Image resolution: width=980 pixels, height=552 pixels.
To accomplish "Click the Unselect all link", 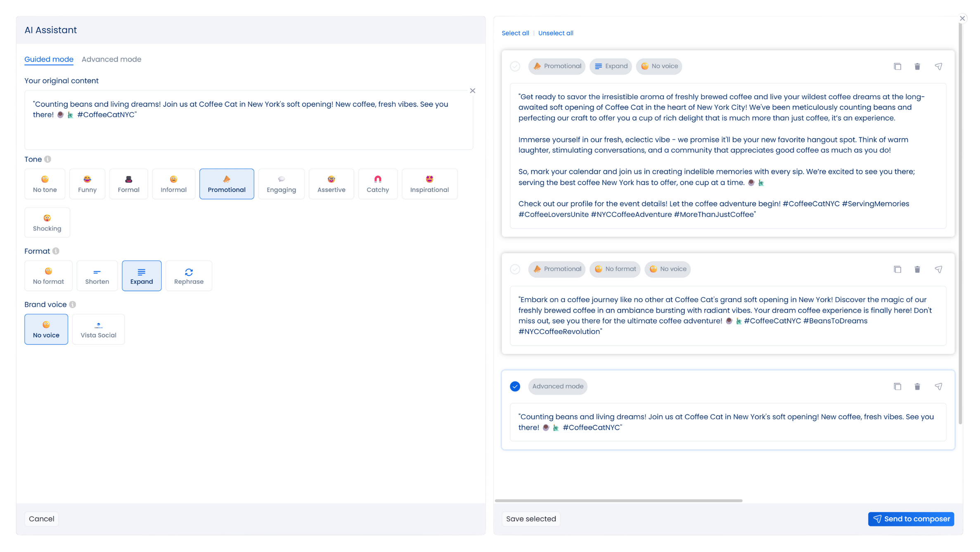I will coord(555,33).
